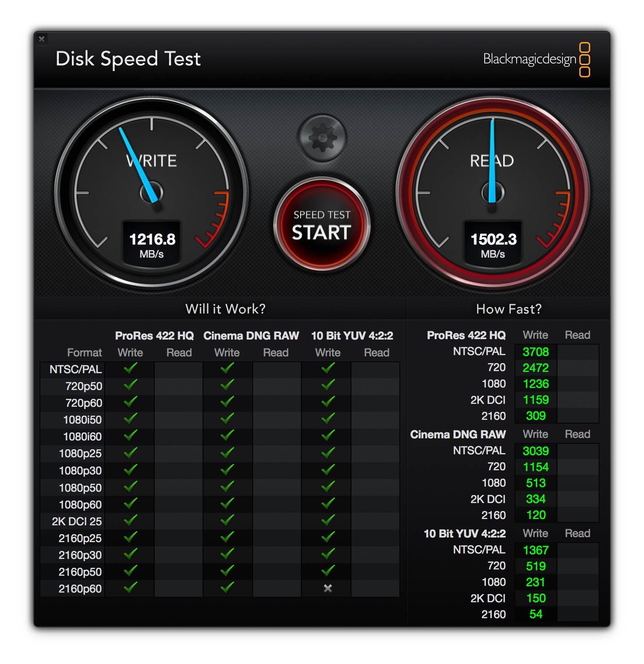Select ProRes 2K DCI write value 1159
This screenshot has width=644, height=664.
click(536, 400)
